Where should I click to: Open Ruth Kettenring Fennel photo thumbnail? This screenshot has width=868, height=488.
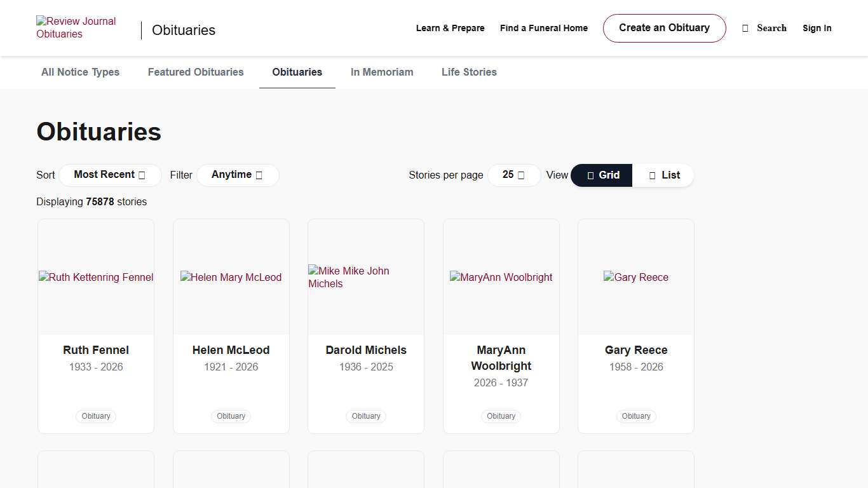[x=96, y=277]
